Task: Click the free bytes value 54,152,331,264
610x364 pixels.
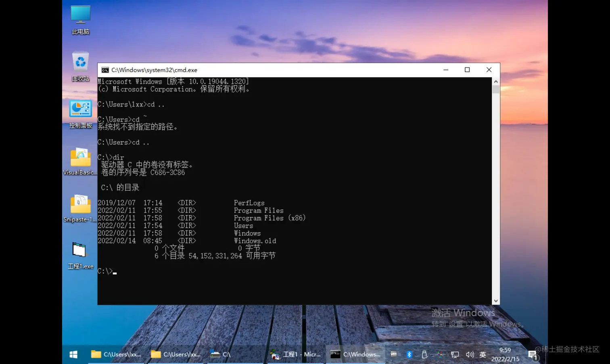Action: click(215, 256)
